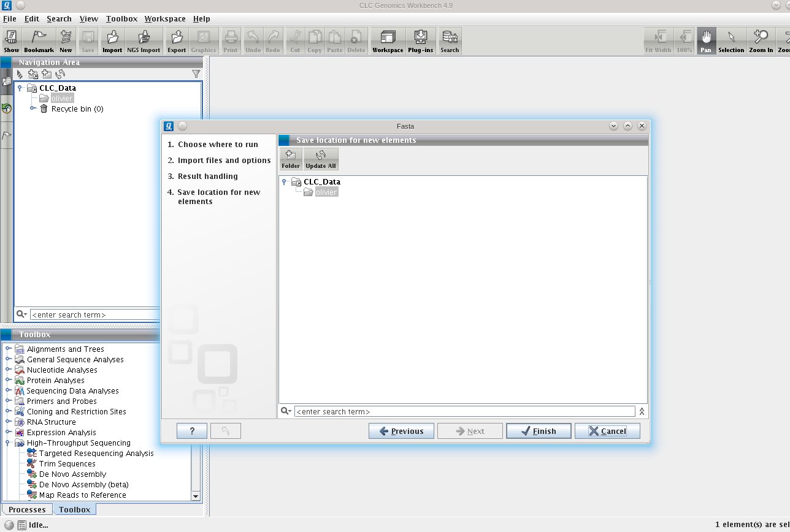Select the Pan tool
The width and height of the screenshot is (790, 532).
click(706, 41)
